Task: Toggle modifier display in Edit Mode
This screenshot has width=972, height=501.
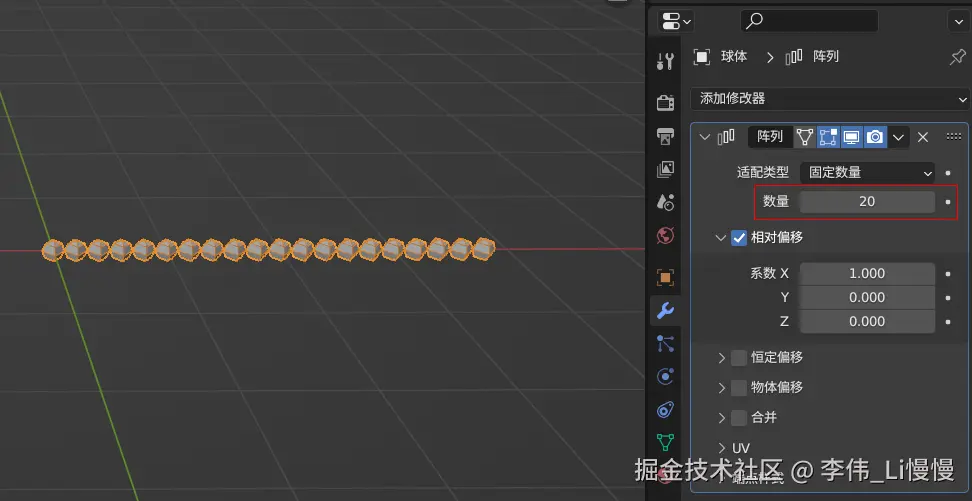Action: point(828,137)
